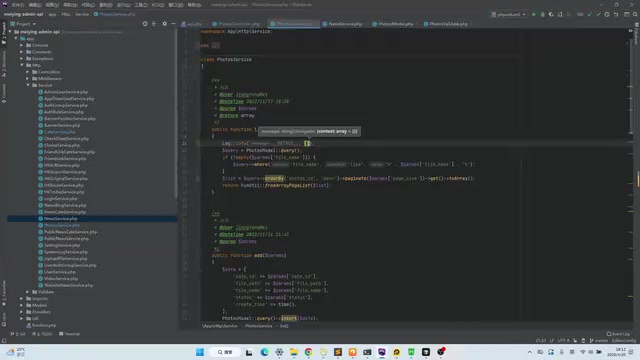
Task: Open AdminUserService.php in tree
Action: click(66, 92)
